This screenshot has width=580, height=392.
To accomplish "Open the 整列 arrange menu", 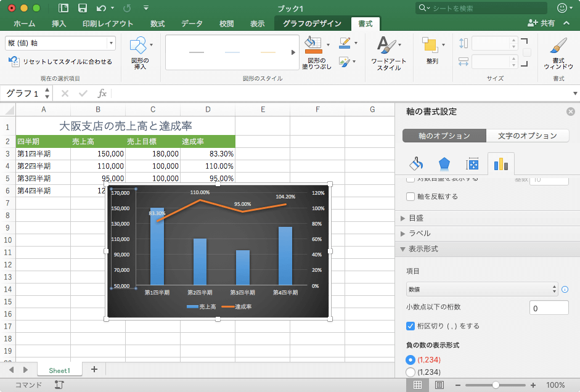I will tap(433, 51).
